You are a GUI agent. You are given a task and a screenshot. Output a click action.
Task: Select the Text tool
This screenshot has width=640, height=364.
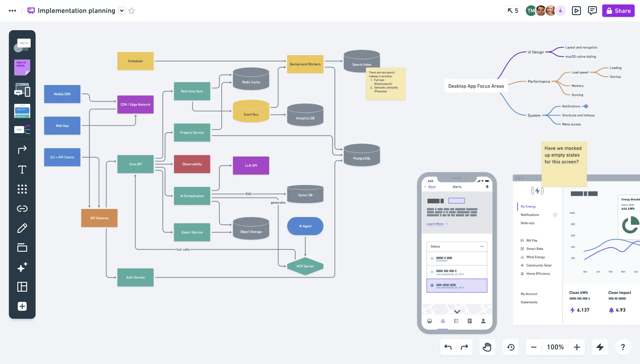click(x=22, y=170)
